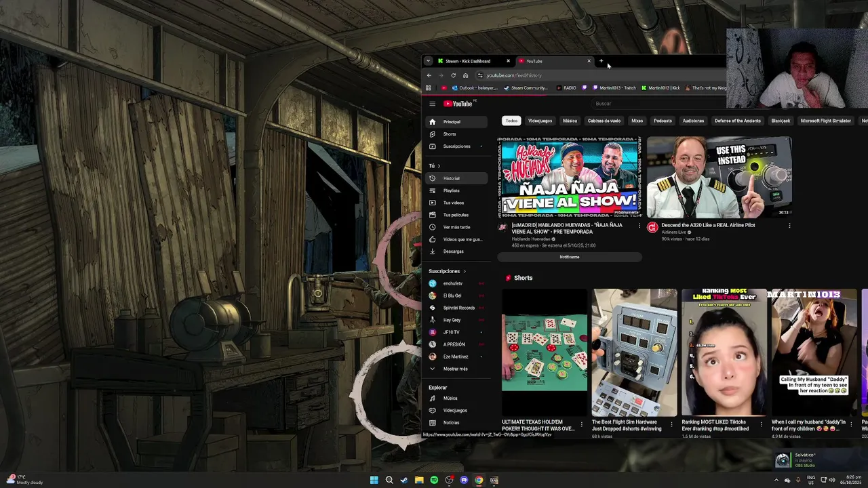Select the Podcasts filter chip
This screenshot has width=868, height=488.
click(663, 121)
